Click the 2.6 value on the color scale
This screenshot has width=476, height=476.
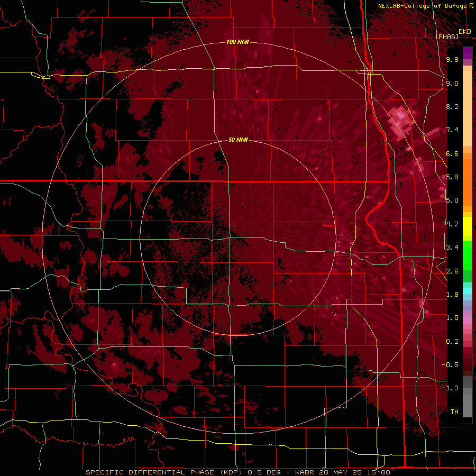452,271
